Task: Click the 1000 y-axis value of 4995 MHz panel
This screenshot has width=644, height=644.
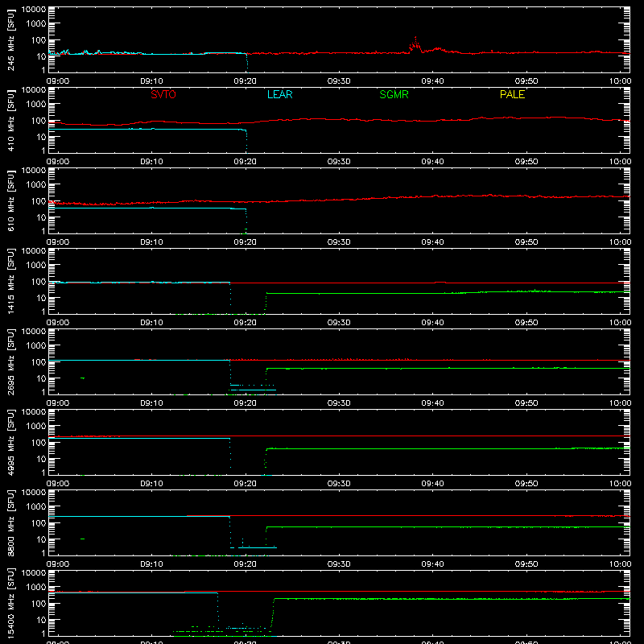Action: (36, 426)
